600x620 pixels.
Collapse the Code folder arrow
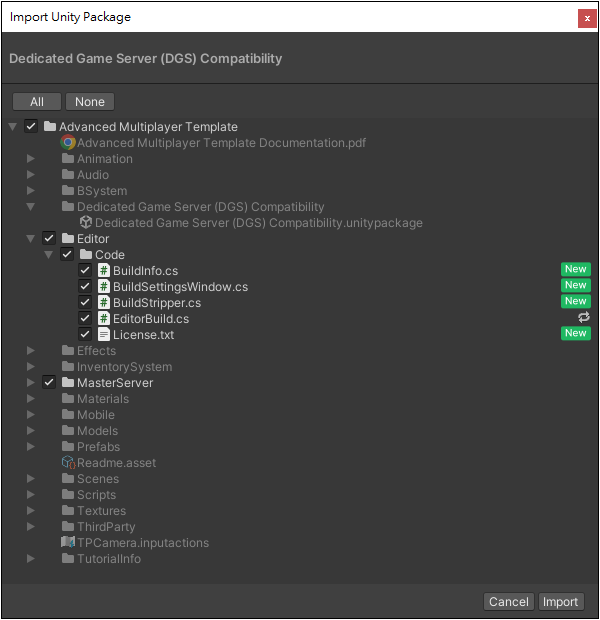tap(49, 255)
